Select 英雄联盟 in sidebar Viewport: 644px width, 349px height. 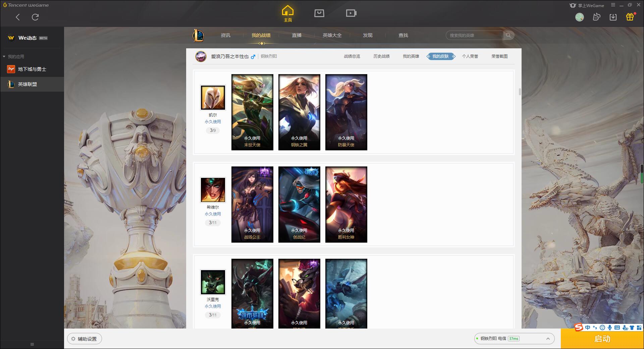[x=32, y=84]
